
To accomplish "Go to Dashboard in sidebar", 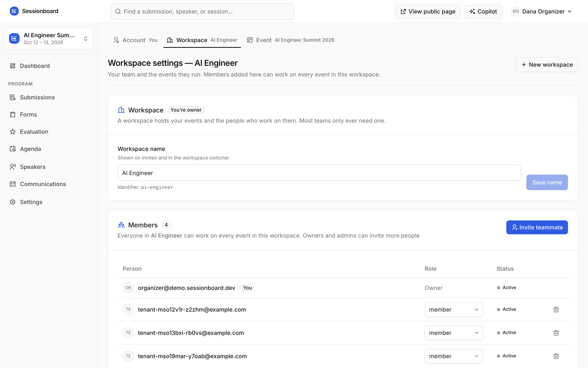I will point(49,66).
